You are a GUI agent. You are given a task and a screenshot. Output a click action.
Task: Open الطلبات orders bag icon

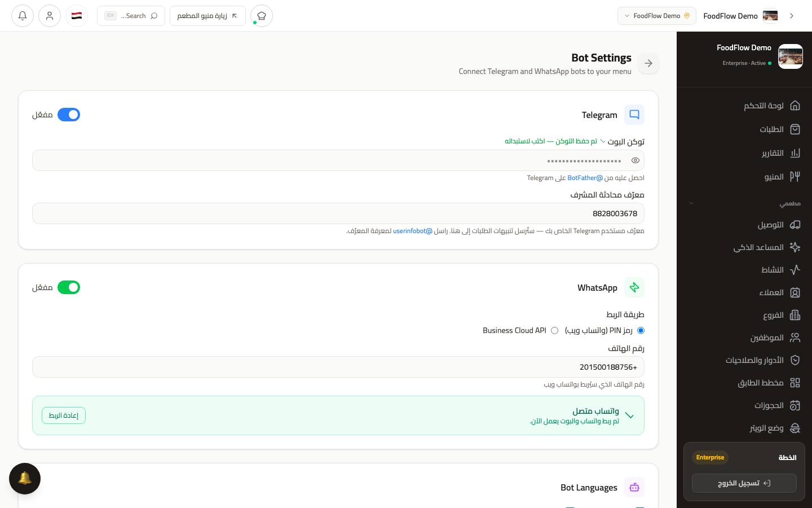(x=795, y=129)
